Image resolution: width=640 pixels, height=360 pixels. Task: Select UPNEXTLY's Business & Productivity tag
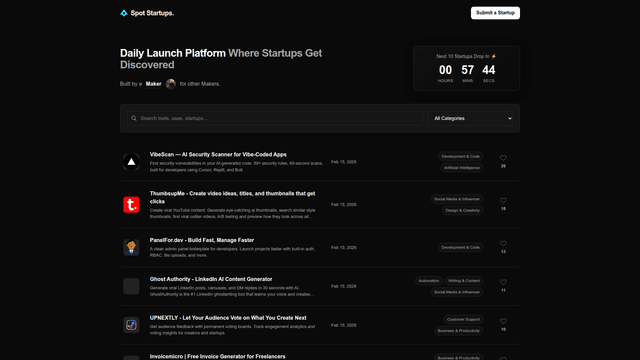pyautogui.click(x=459, y=331)
